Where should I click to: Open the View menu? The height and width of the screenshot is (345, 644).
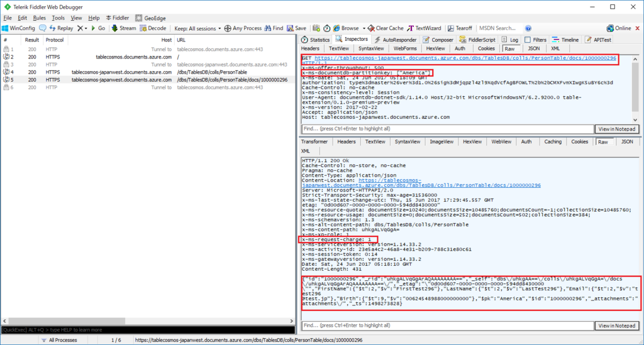76,18
